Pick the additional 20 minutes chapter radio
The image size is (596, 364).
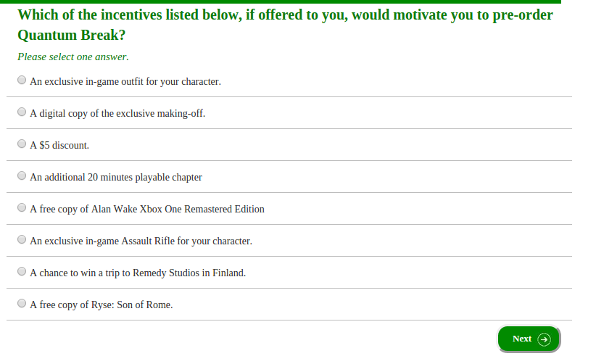(22, 175)
